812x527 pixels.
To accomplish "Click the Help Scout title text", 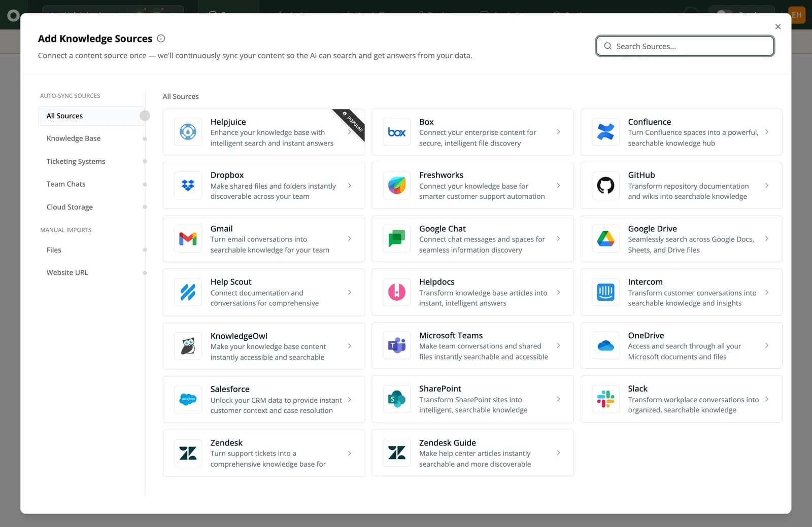I will click(x=231, y=282).
